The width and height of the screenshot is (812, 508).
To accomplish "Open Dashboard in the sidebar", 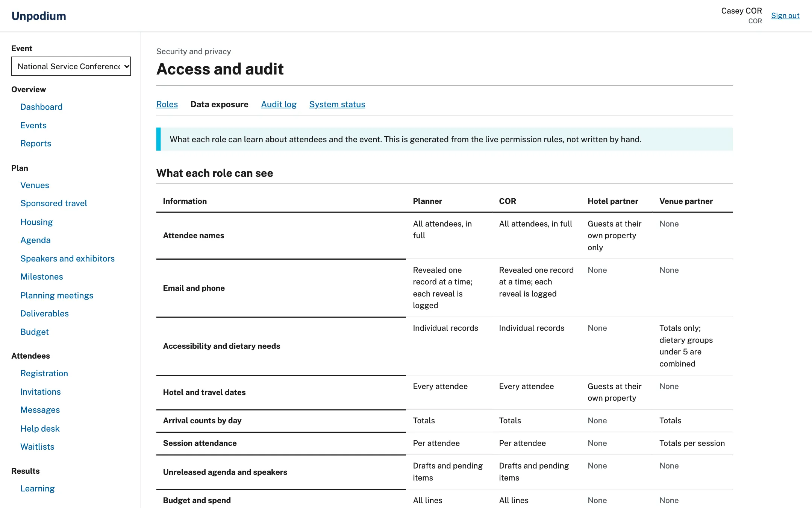I will click(x=41, y=107).
